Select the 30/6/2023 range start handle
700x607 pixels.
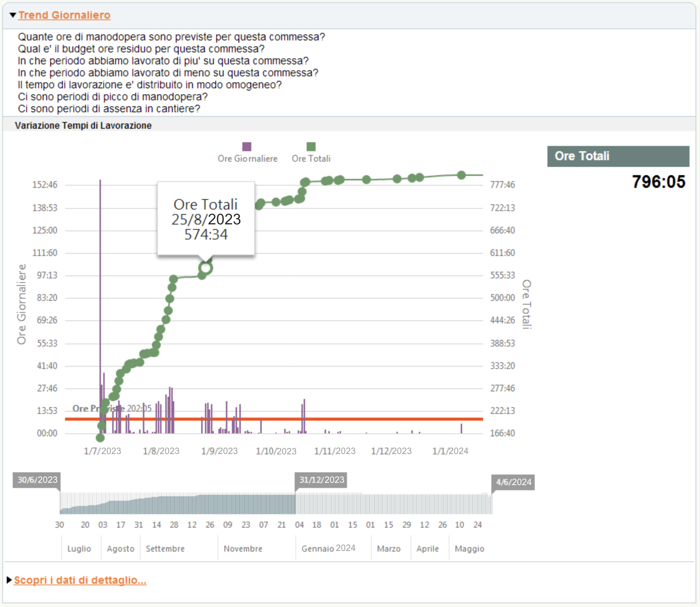(x=37, y=480)
